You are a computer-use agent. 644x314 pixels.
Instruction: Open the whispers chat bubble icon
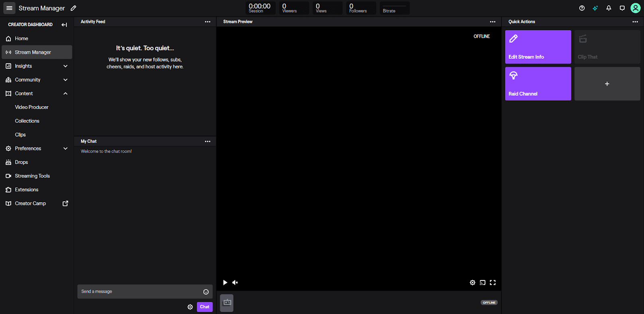[x=622, y=8]
